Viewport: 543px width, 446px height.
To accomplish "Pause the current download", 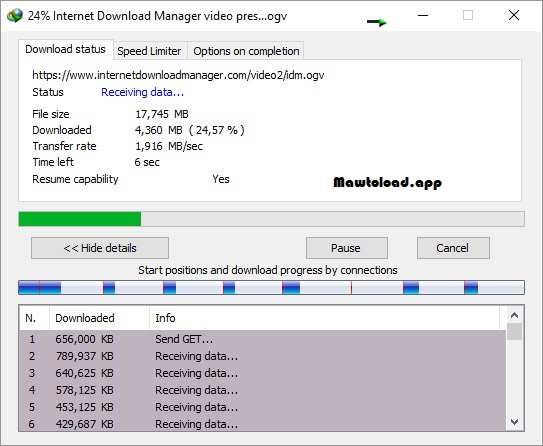I will point(346,248).
